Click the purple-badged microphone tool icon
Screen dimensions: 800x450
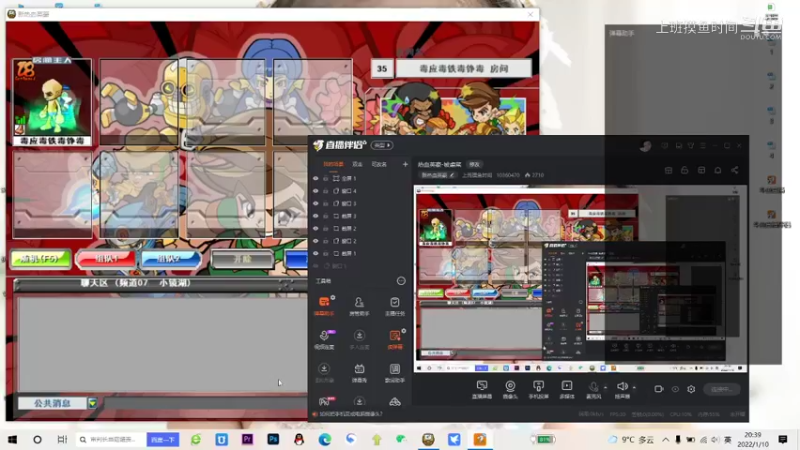(324, 339)
